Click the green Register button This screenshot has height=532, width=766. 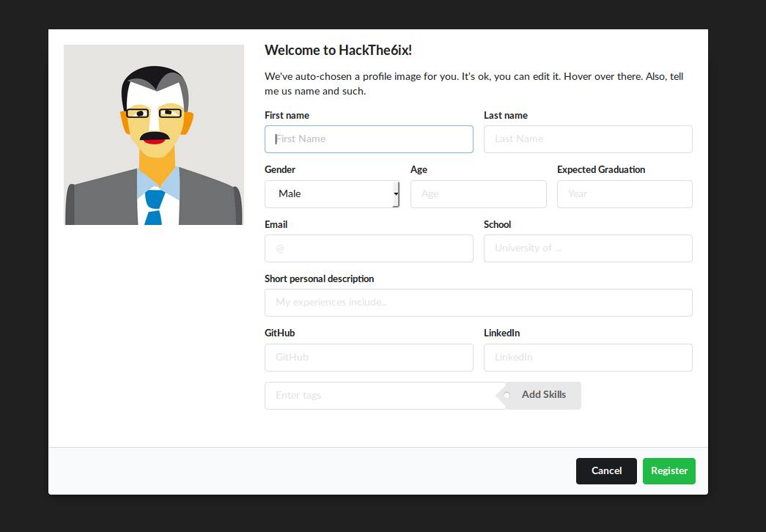tap(669, 471)
